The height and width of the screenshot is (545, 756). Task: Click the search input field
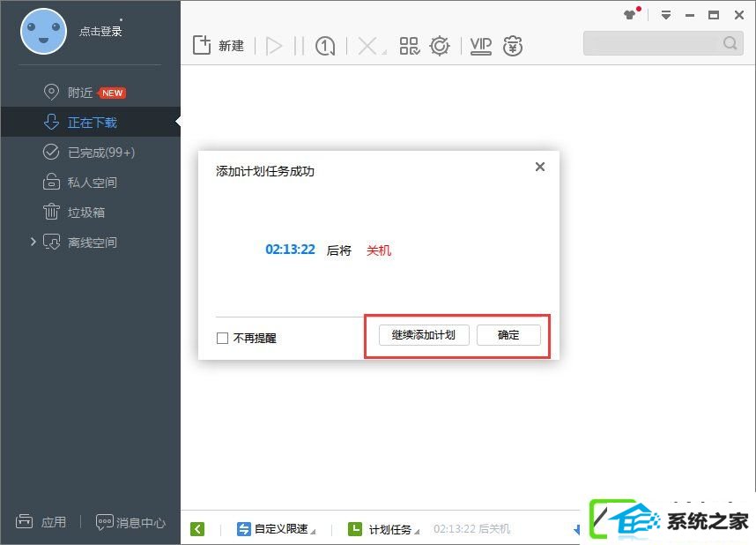pyautogui.click(x=652, y=43)
